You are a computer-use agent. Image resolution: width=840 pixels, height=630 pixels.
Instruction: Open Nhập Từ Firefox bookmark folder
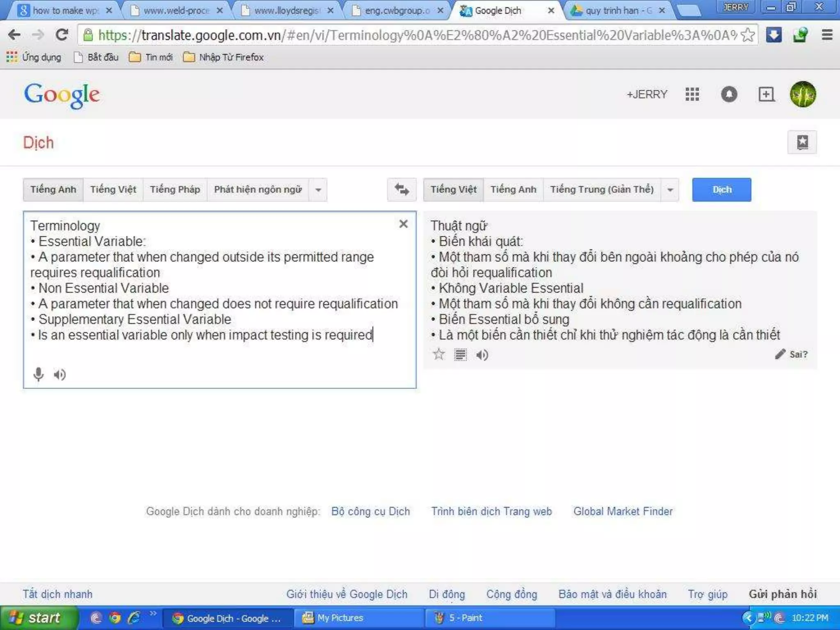tap(223, 57)
